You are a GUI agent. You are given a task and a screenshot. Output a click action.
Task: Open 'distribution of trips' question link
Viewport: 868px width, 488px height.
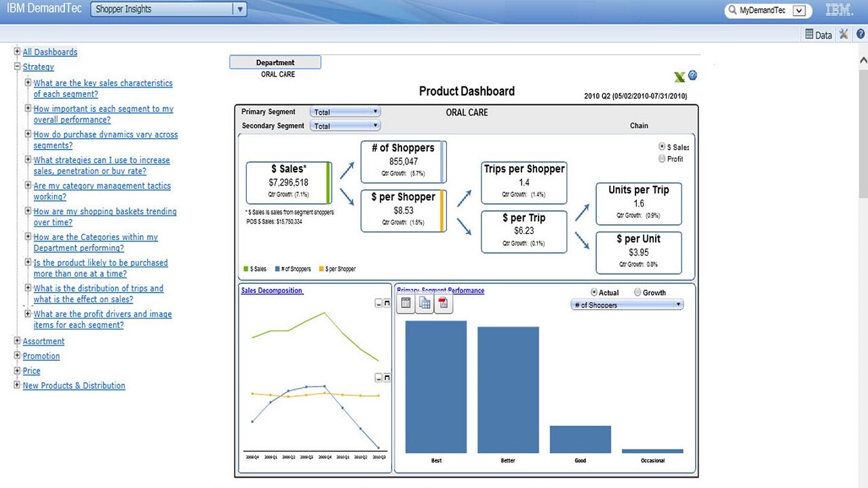(x=98, y=293)
